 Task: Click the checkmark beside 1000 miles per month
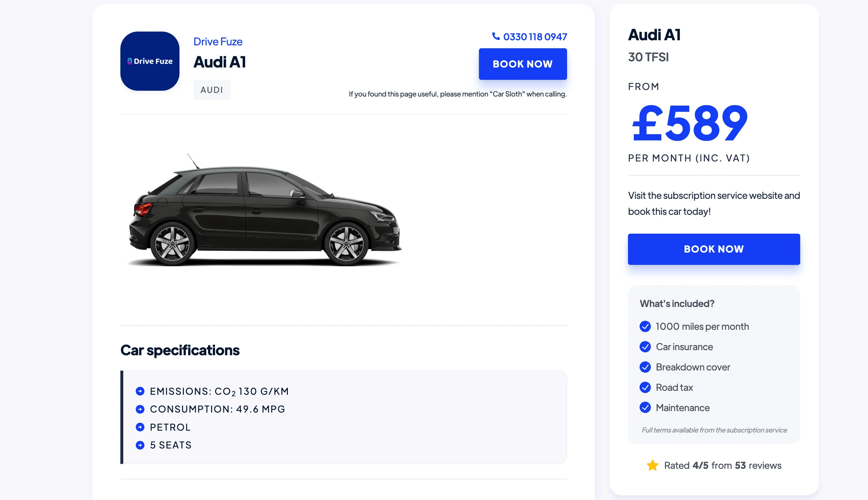click(x=645, y=327)
